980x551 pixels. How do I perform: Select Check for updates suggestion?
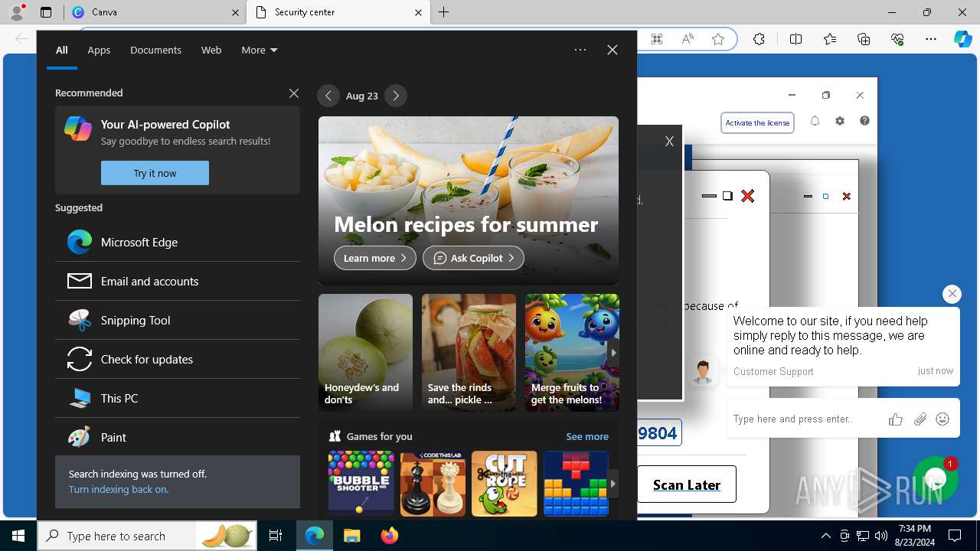178,359
